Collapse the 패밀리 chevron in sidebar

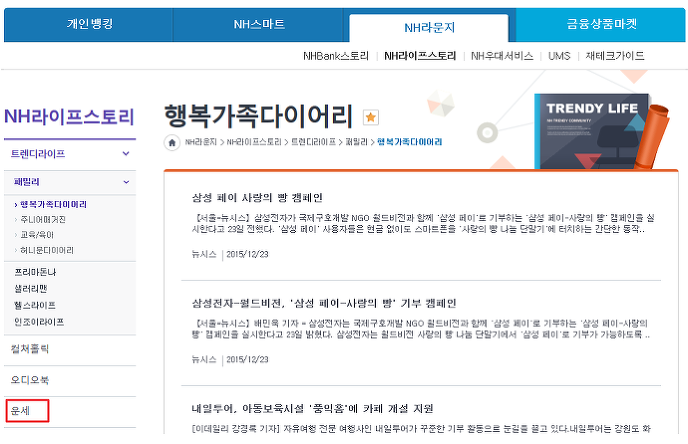126,182
